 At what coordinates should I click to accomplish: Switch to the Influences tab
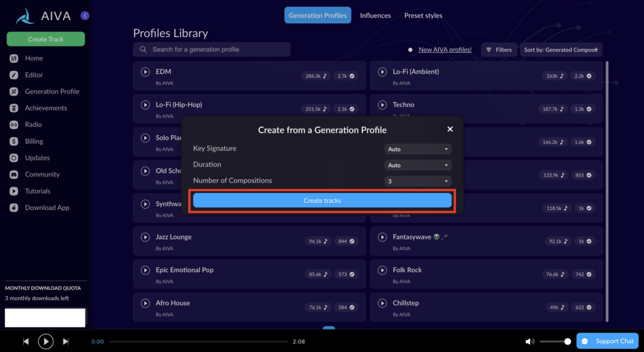click(x=375, y=16)
